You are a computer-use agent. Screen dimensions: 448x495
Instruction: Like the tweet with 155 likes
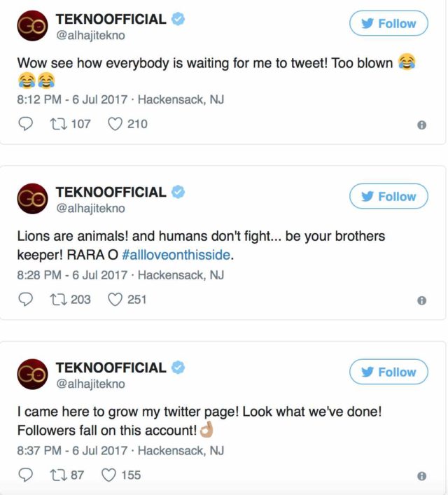point(108,475)
